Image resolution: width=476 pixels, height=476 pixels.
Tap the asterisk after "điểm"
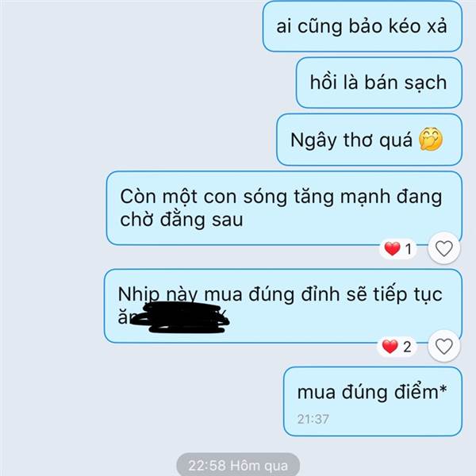coord(443,388)
